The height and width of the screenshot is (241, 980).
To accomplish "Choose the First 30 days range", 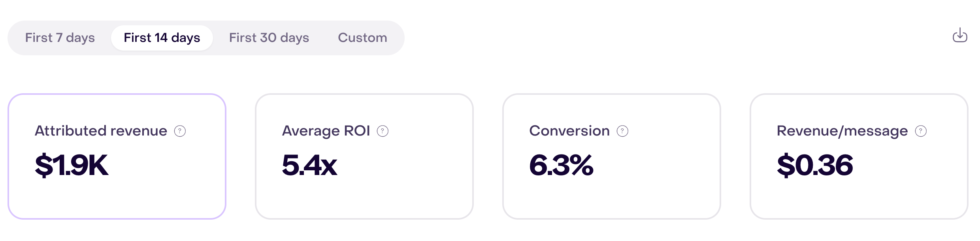I will coord(269,38).
